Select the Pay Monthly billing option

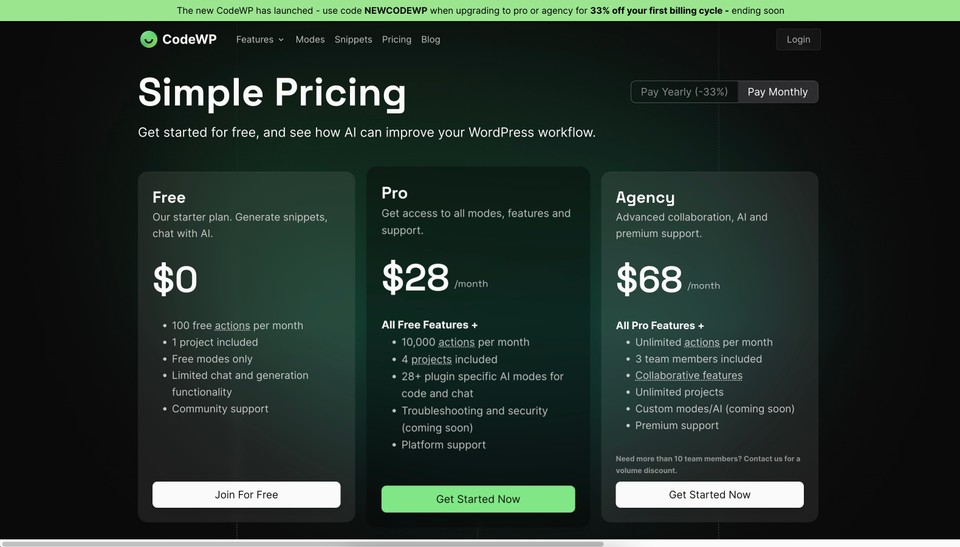point(778,92)
